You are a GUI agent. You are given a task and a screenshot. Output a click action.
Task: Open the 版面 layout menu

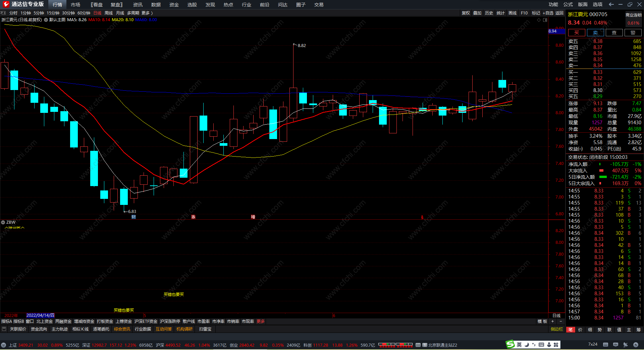point(583,4)
